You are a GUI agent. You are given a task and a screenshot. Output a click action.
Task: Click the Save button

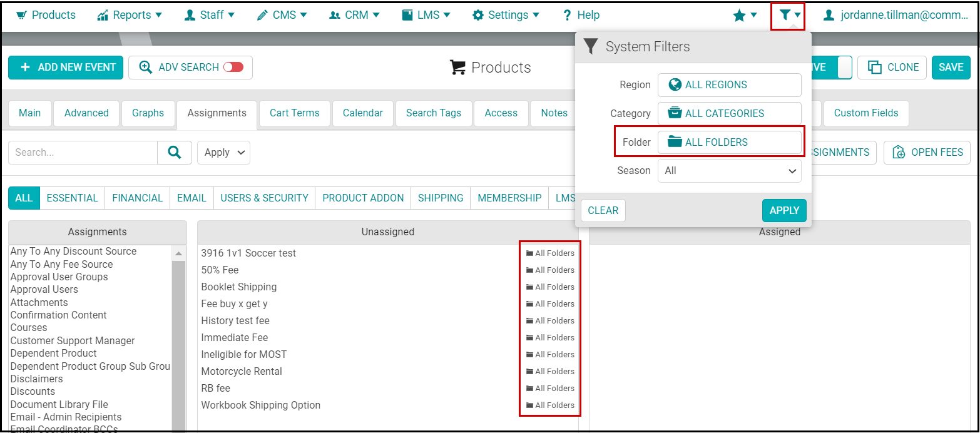951,68
